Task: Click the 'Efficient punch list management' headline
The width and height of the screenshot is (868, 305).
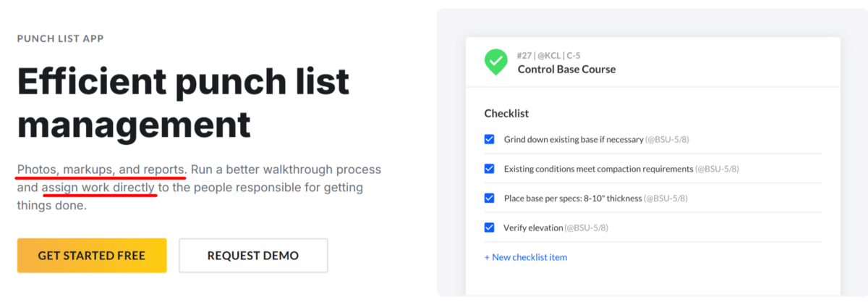Action: 183,103
